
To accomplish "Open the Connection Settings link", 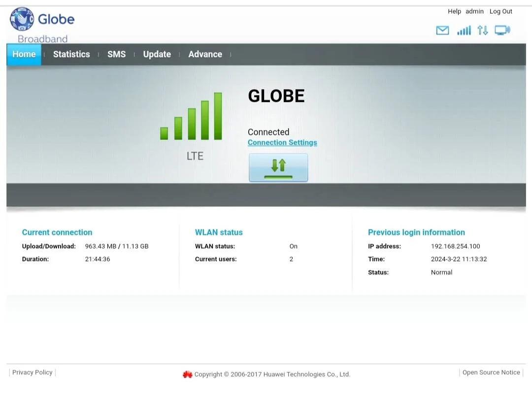I will [x=282, y=142].
